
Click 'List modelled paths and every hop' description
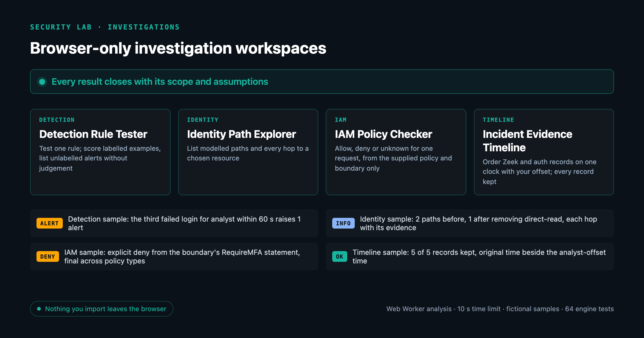coord(248,153)
